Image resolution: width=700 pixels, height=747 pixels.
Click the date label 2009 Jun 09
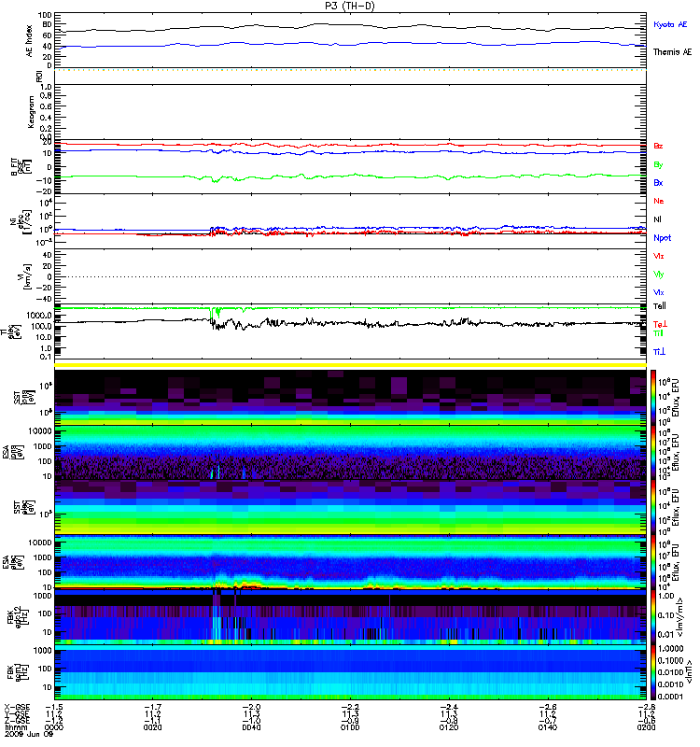point(29,734)
